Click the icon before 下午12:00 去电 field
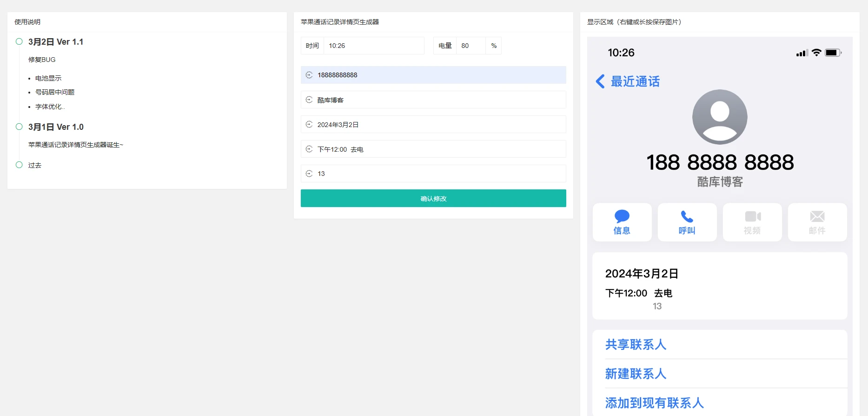The height and width of the screenshot is (416, 868). [x=309, y=149]
